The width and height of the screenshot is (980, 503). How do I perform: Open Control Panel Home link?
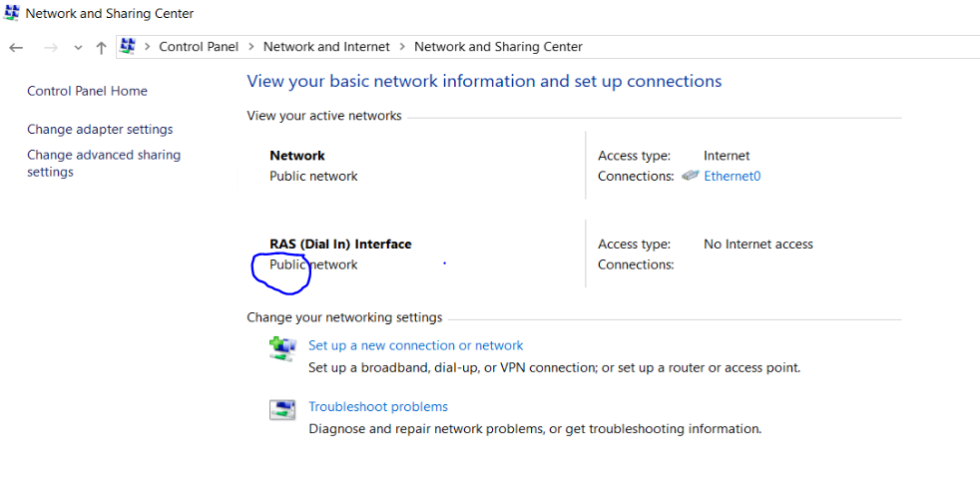pyautogui.click(x=88, y=91)
